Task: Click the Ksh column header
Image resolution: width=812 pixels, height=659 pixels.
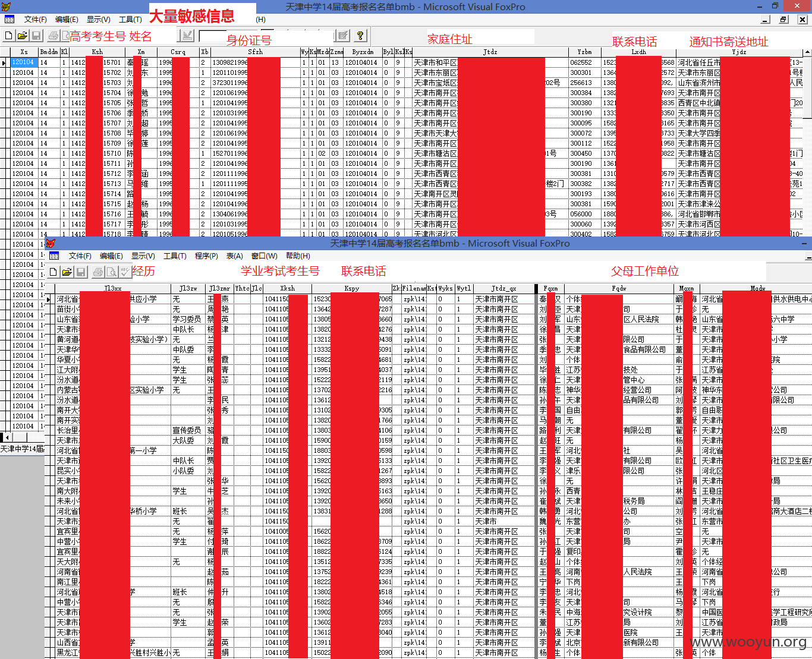Action: (97, 52)
